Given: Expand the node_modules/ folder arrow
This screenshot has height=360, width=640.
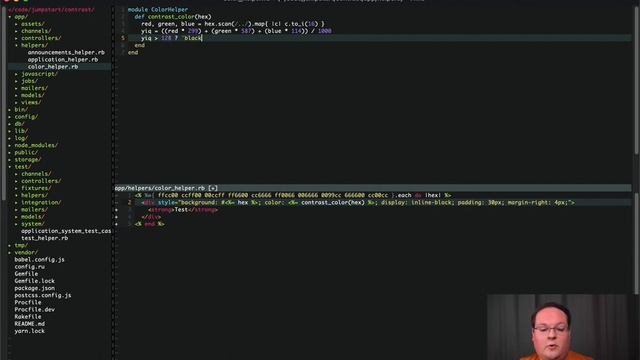Looking at the screenshot, I should [x=10, y=145].
